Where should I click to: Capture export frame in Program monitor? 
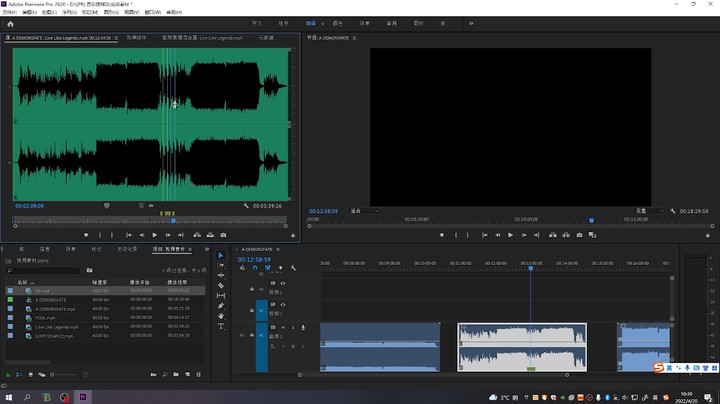coord(579,235)
